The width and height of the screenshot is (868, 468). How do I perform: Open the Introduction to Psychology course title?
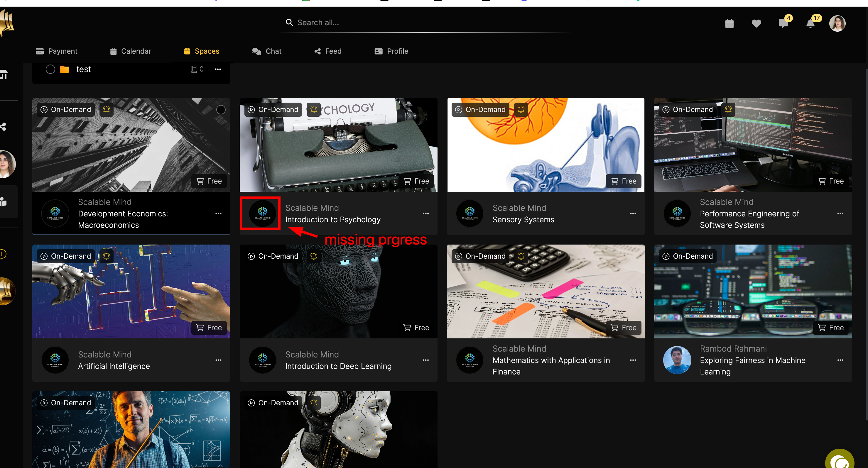click(x=332, y=220)
